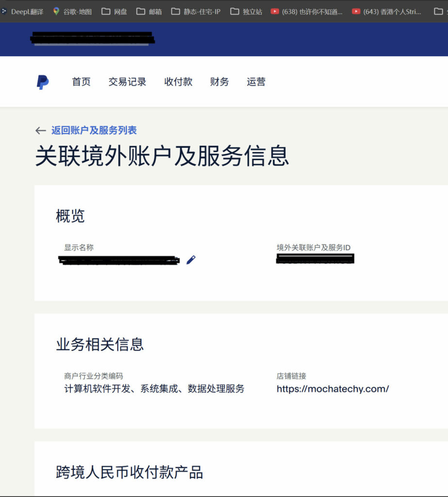Open the DeepL翻译 bookmark
The image size is (448, 497).
[x=23, y=11]
